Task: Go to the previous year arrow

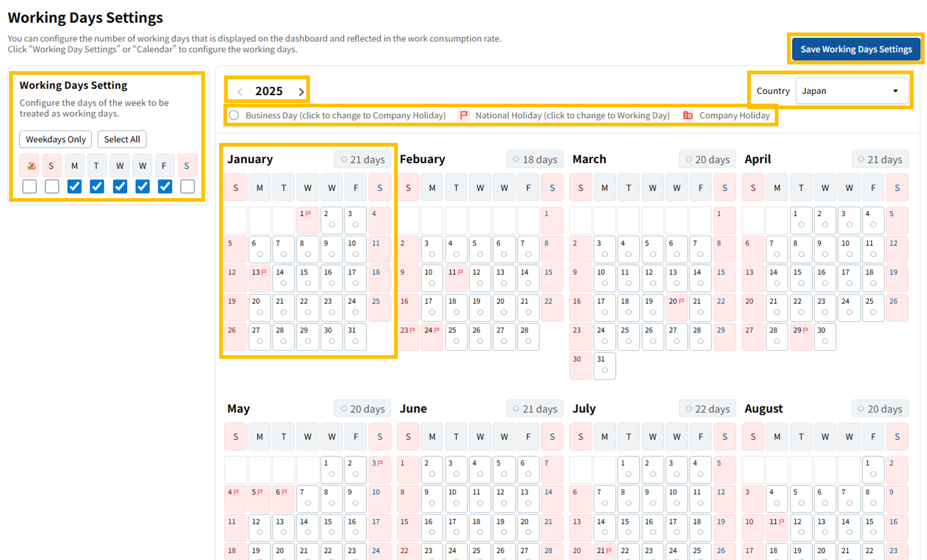Action: coord(240,92)
